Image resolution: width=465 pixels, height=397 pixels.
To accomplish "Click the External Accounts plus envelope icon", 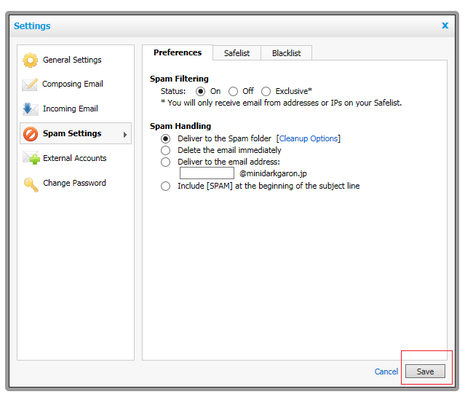I will [x=31, y=158].
